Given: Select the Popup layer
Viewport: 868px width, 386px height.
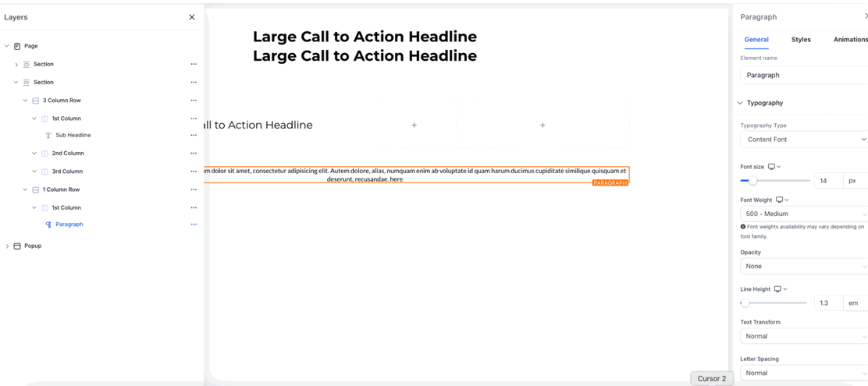Looking at the screenshot, I should [x=33, y=246].
